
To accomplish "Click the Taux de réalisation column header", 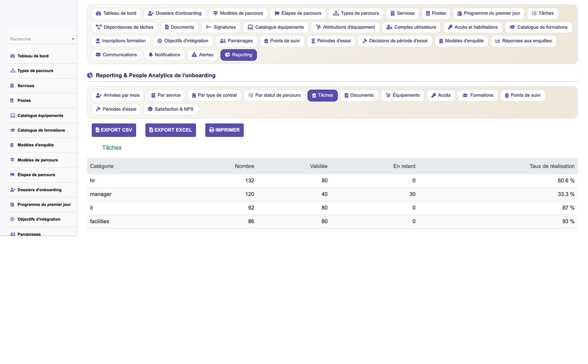I will (x=552, y=166).
